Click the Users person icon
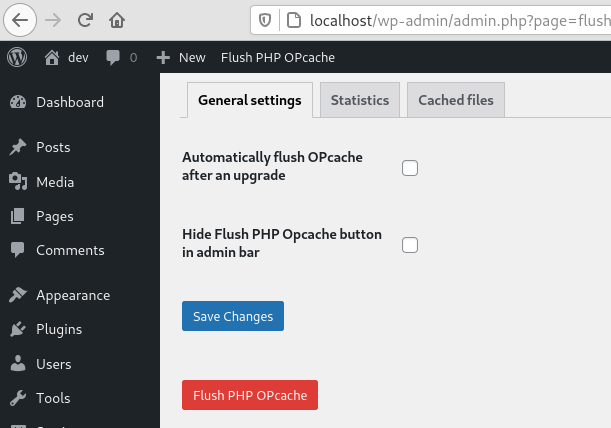The image size is (611, 428). (18, 363)
